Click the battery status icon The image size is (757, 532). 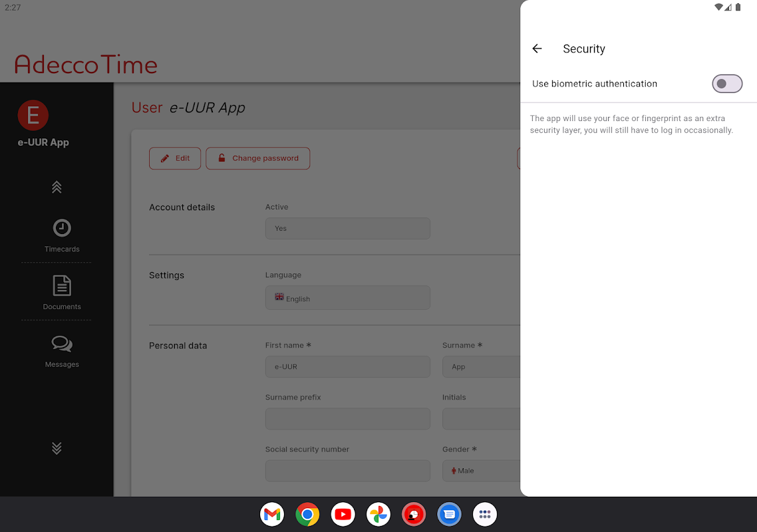pos(738,7)
